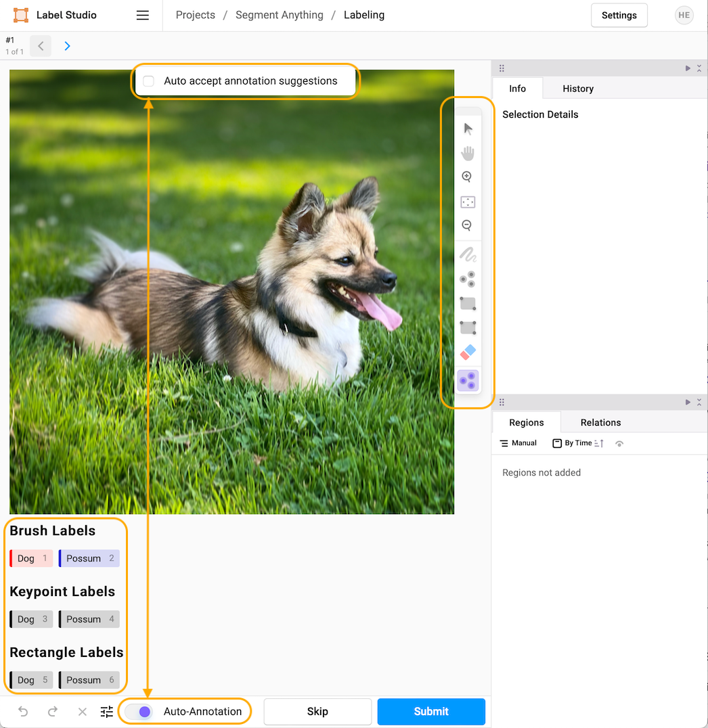The image size is (708, 728).
Task: Turn off the Auto-Annotation switch
Action: (139, 712)
